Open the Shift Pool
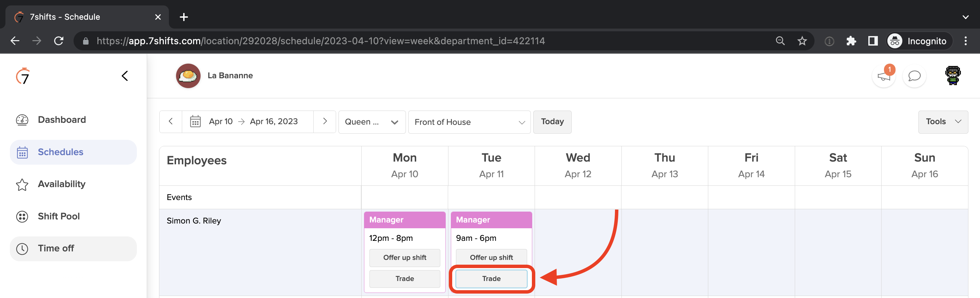980x298 pixels. coord(73,216)
